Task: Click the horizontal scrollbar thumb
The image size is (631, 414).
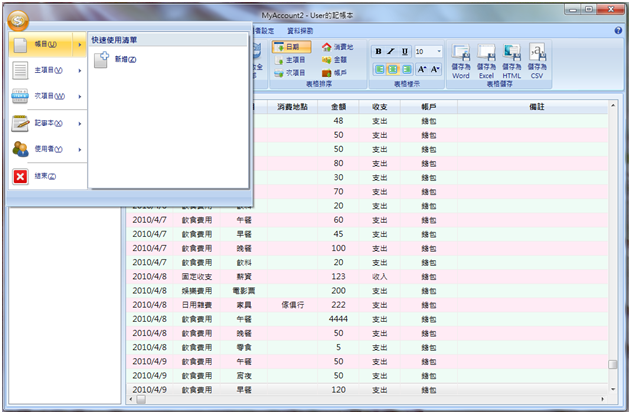Action: click(140, 400)
